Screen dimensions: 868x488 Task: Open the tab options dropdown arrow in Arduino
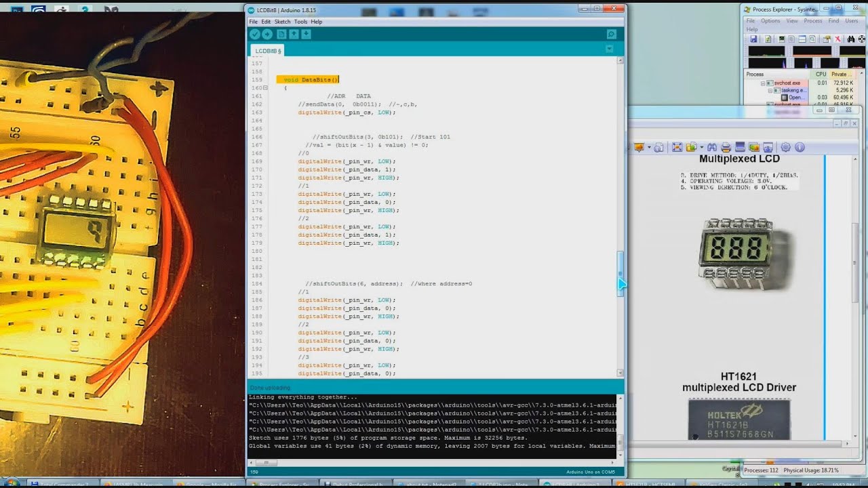click(609, 49)
